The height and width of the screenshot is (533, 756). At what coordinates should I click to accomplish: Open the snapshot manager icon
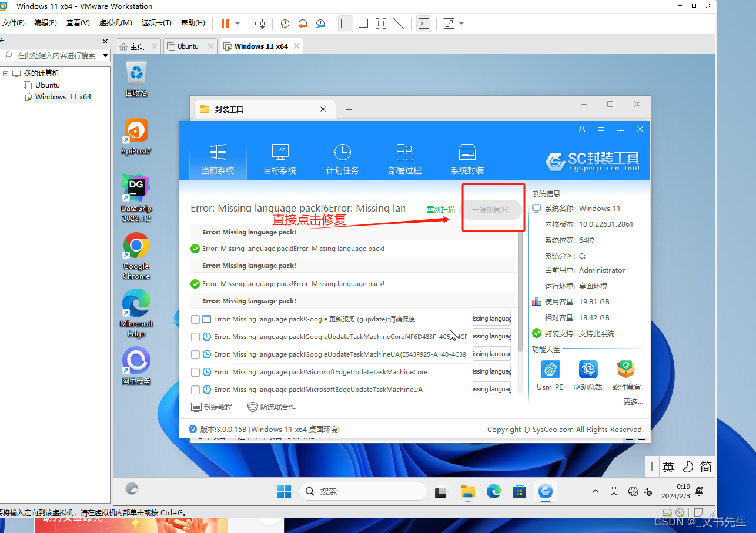pyautogui.click(x=320, y=24)
